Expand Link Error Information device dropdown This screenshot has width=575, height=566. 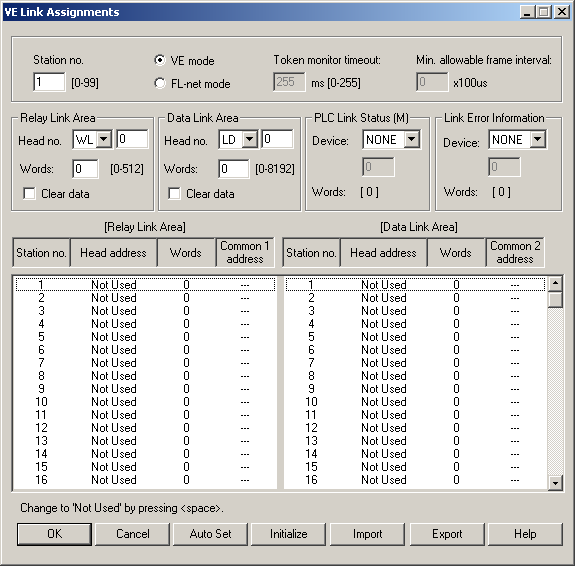click(538, 139)
